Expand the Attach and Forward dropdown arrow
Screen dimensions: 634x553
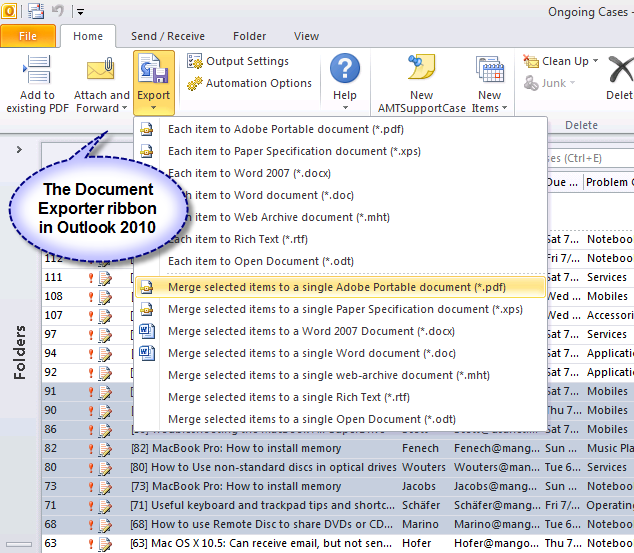(x=125, y=108)
